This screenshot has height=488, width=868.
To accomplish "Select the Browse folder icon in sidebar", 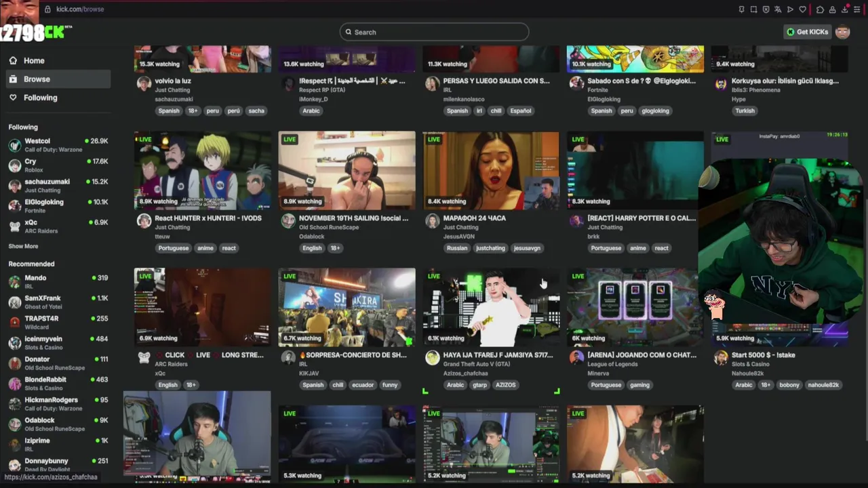I will click(x=13, y=79).
